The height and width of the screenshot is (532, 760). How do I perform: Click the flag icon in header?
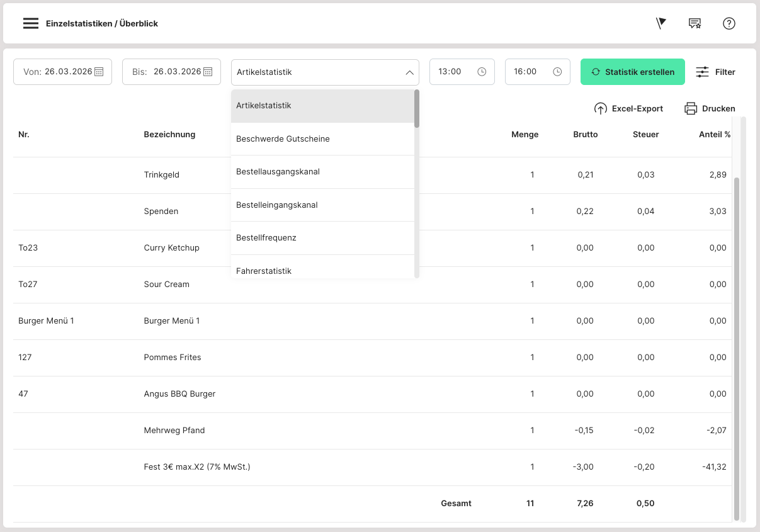pos(661,23)
